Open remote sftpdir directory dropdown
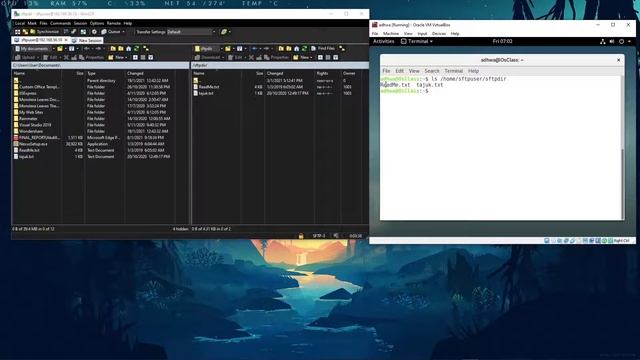The width and height of the screenshot is (640, 360). coord(208,49)
